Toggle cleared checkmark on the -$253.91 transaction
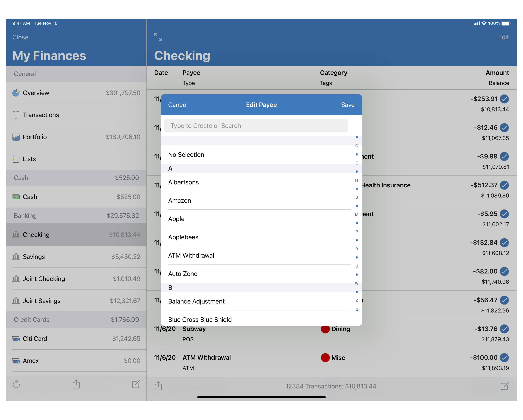The height and width of the screenshot is (420, 523). pos(505,99)
